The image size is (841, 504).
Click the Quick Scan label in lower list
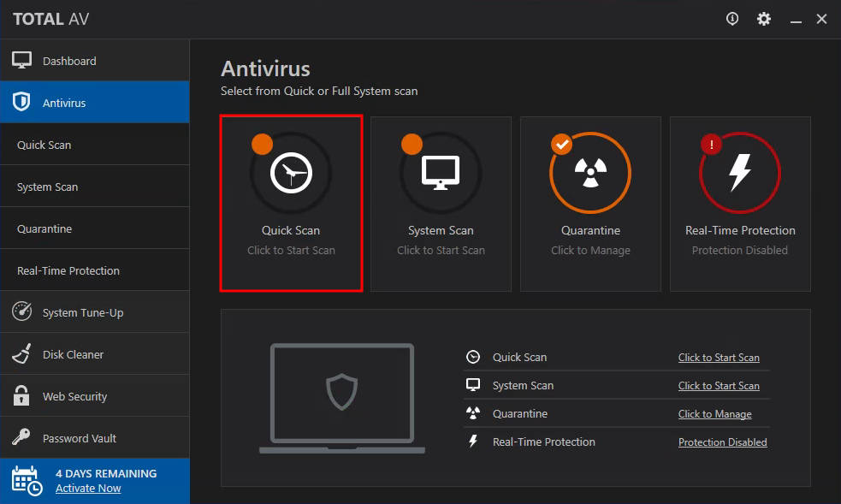(519, 357)
